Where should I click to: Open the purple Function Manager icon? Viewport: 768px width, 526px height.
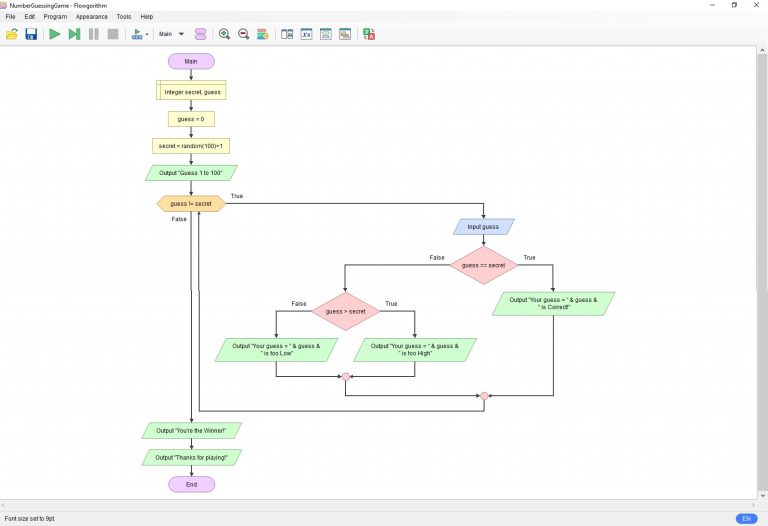(x=201, y=34)
